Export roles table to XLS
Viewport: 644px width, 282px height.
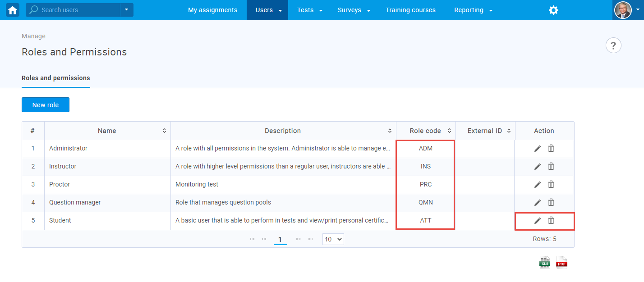tap(545, 262)
